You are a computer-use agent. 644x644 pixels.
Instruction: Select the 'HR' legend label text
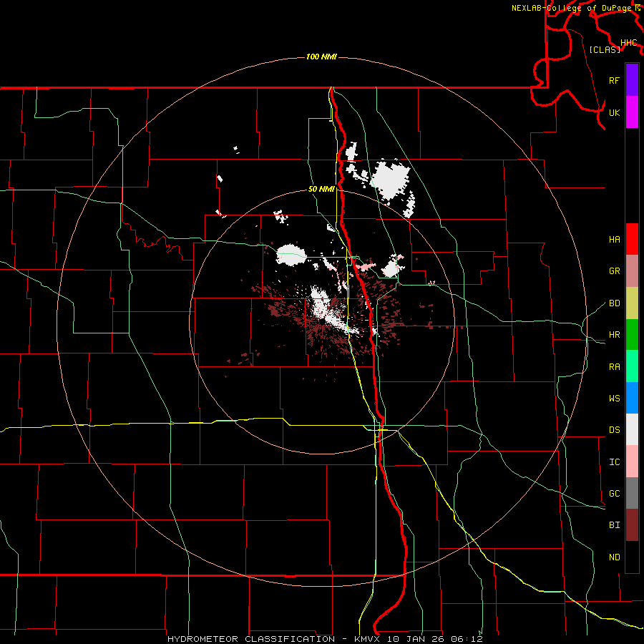[x=614, y=335]
